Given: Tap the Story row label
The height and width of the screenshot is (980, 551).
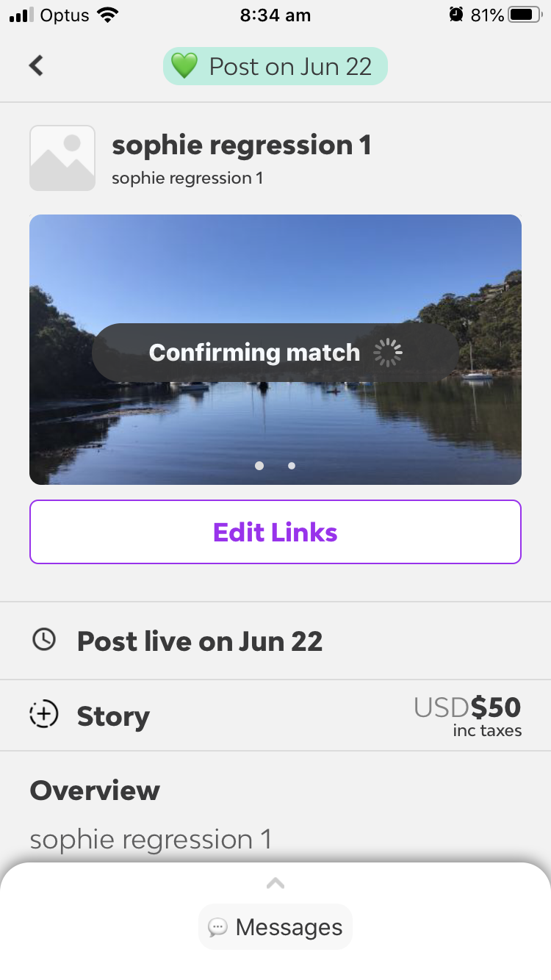Looking at the screenshot, I should pyautogui.click(x=113, y=716).
